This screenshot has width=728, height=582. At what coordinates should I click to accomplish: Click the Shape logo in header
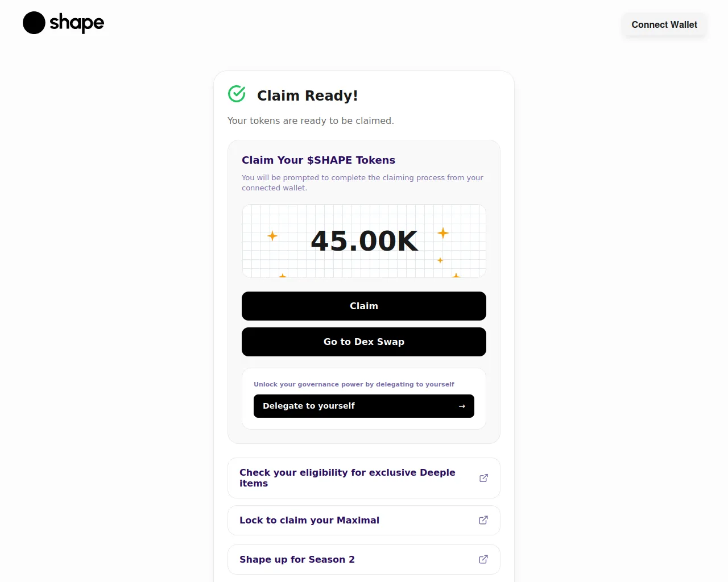click(x=63, y=23)
